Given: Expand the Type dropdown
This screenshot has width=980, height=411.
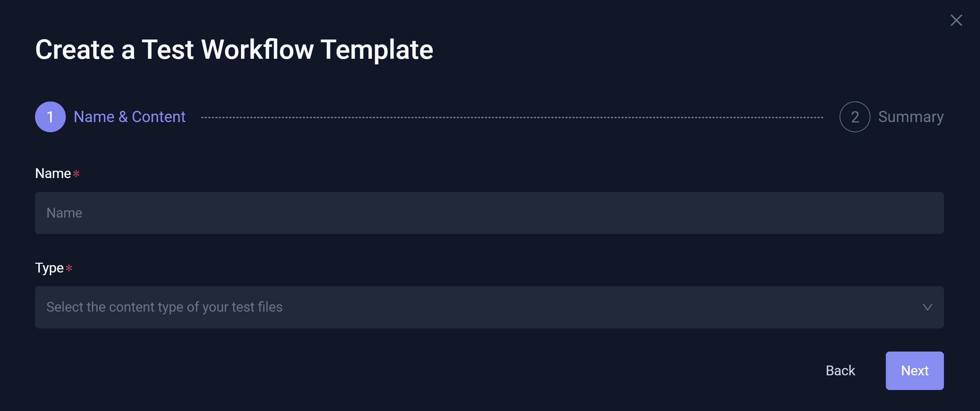Looking at the screenshot, I should pos(489,307).
